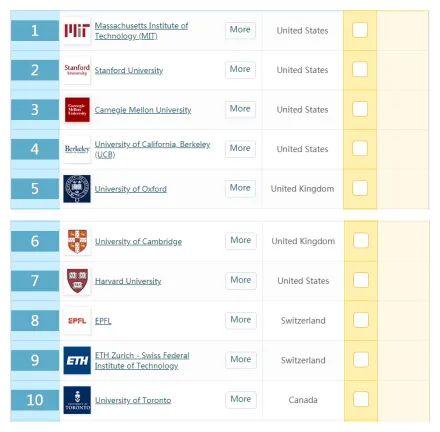This screenshot has height=432, width=440.
Task: Click the Cambridge shield logo
Action: (77, 241)
